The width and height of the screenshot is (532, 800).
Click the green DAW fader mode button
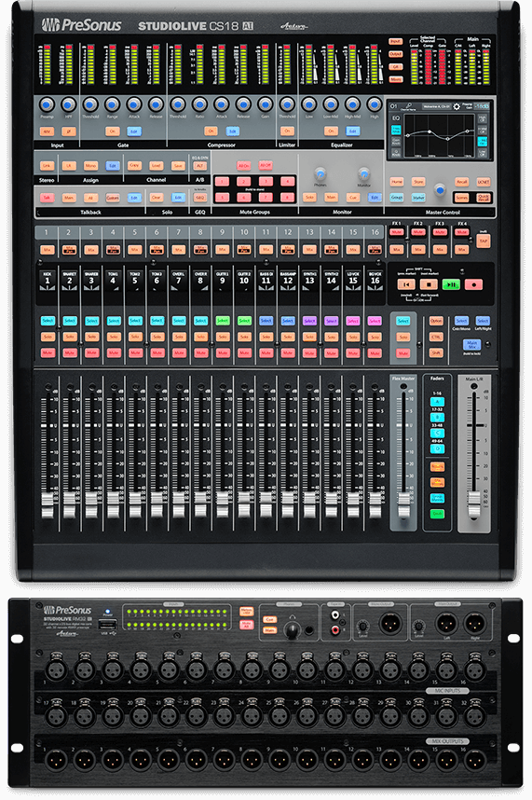tap(437, 514)
